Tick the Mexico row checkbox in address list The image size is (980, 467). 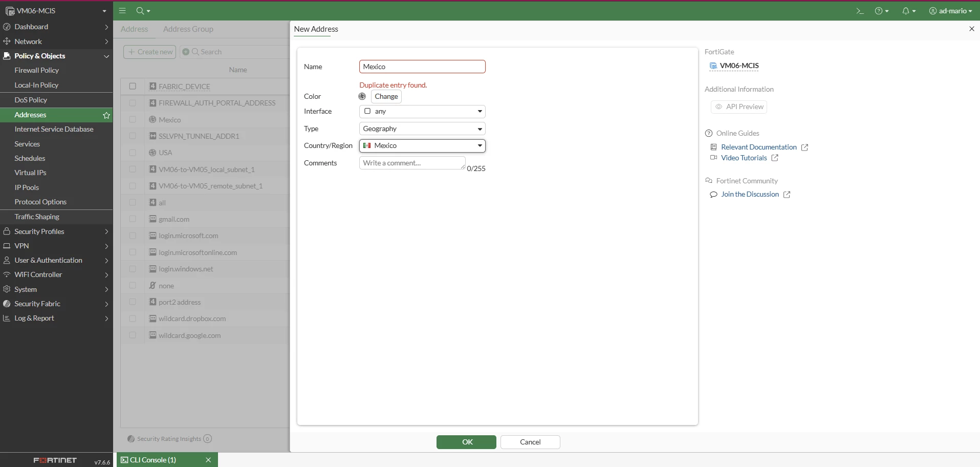point(133,119)
